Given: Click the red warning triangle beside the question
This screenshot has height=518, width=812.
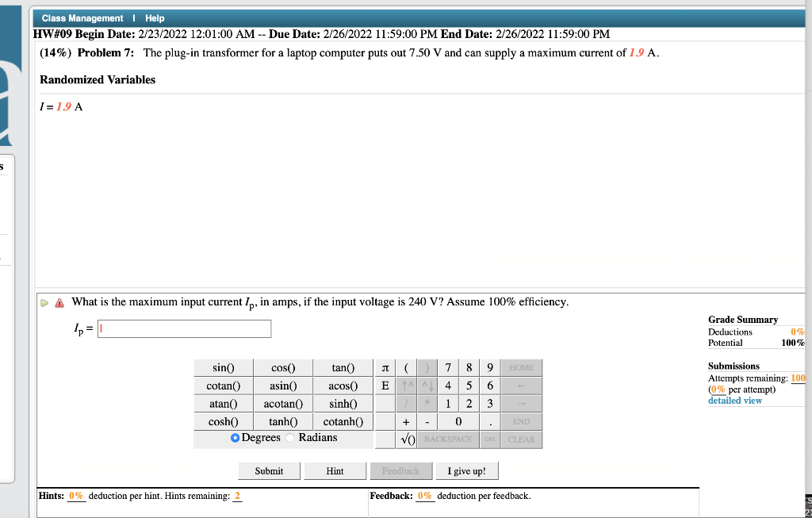Looking at the screenshot, I should click(58, 301).
